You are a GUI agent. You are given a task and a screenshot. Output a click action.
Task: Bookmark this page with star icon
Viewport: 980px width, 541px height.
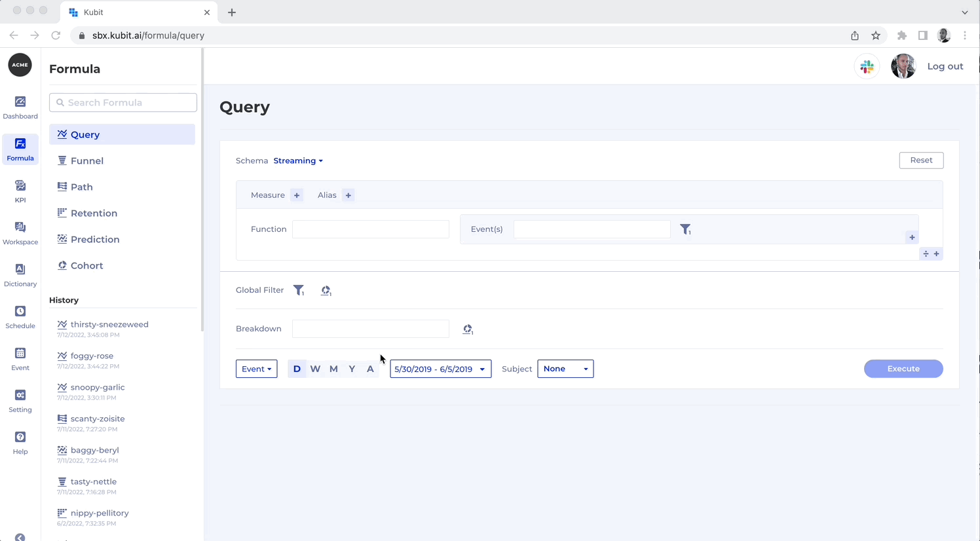point(876,35)
